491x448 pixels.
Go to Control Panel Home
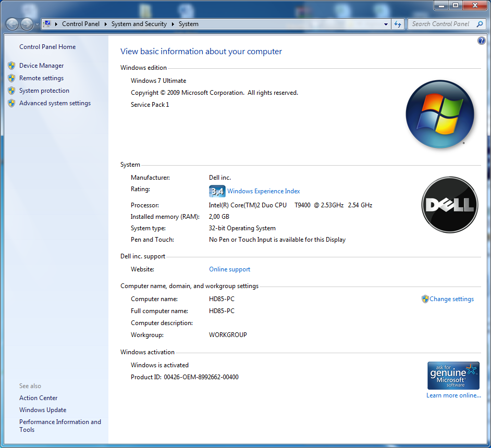click(x=47, y=46)
